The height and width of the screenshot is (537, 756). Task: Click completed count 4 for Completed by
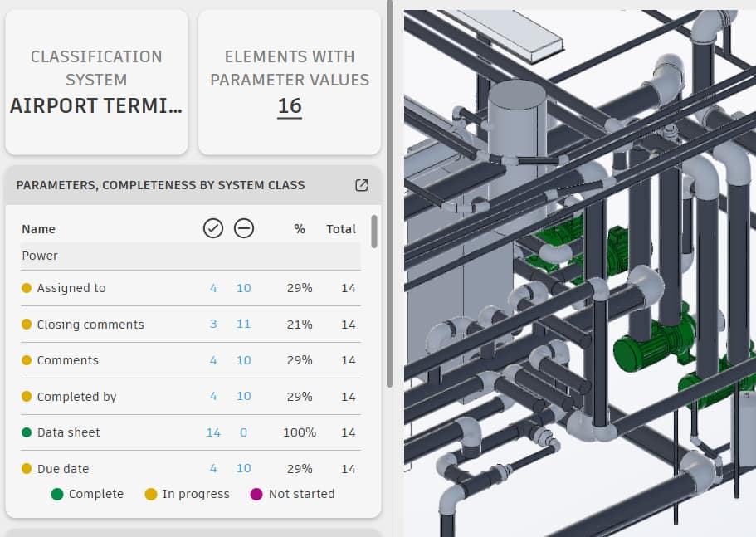coord(213,396)
